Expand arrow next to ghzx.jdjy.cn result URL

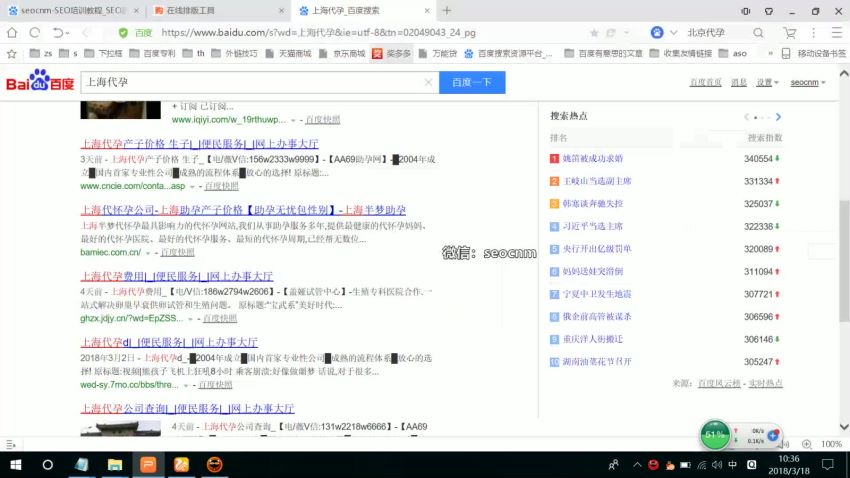190,319
